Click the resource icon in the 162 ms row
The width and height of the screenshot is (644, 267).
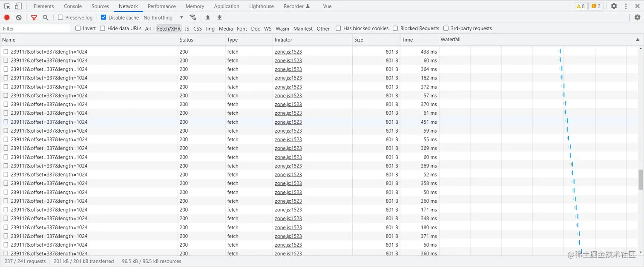point(6,78)
